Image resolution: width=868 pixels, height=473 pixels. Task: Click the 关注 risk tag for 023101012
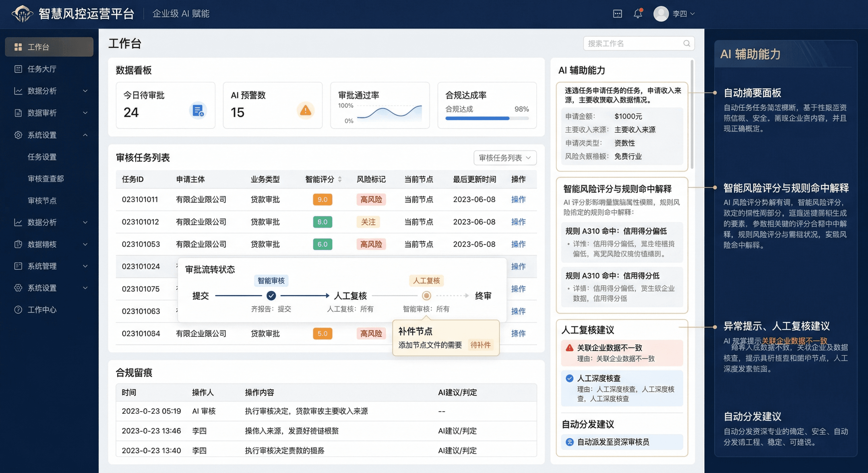pos(368,222)
